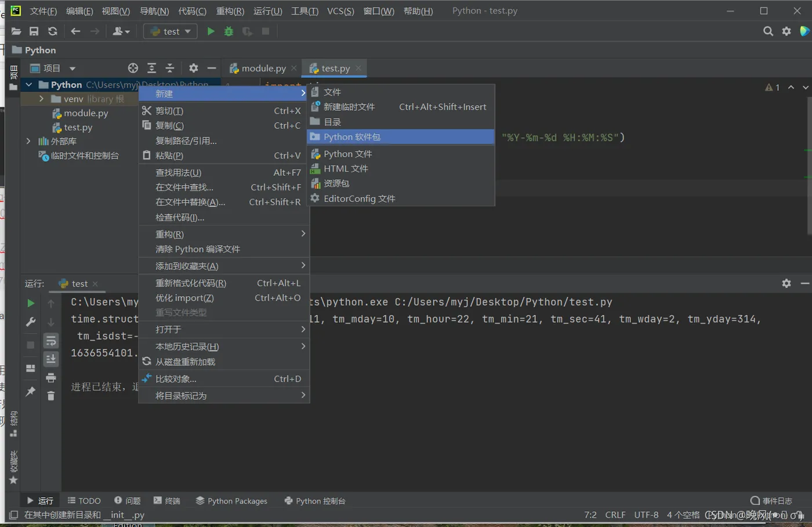Image resolution: width=812 pixels, height=527 pixels.
Task: Toggle soft-wrap icon in Run panel
Action: (x=51, y=341)
